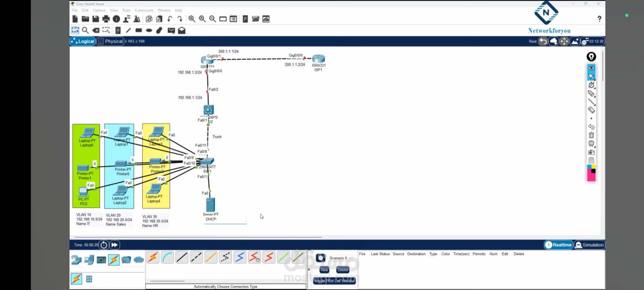Click the Power Cycle Devices reset button
This screenshot has width=644, height=290.
click(x=104, y=245)
